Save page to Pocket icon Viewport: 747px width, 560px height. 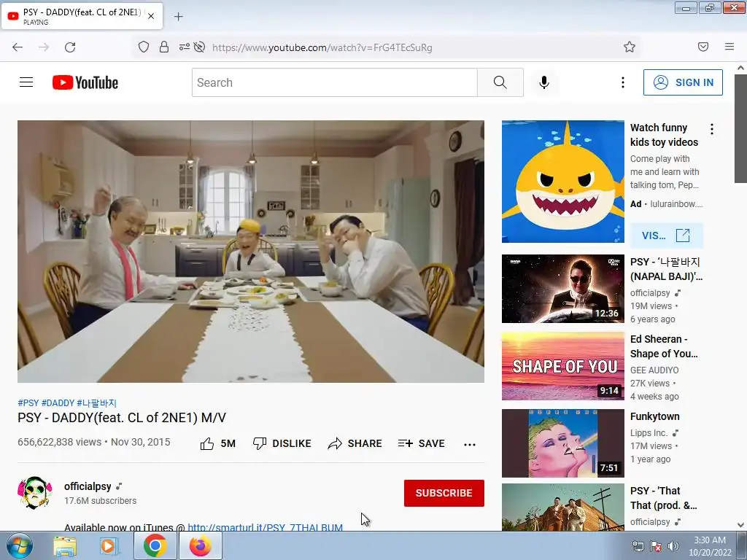[x=703, y=47]
